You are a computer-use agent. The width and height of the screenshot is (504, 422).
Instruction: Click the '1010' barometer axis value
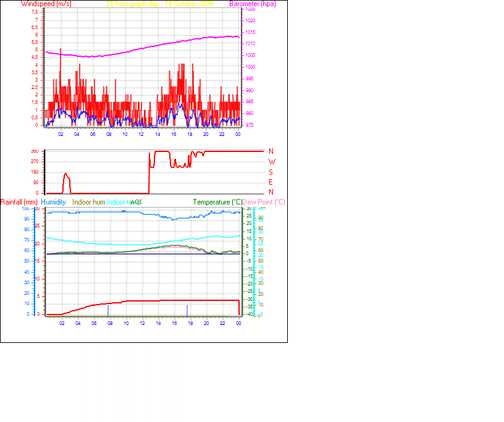click(250, 43)
